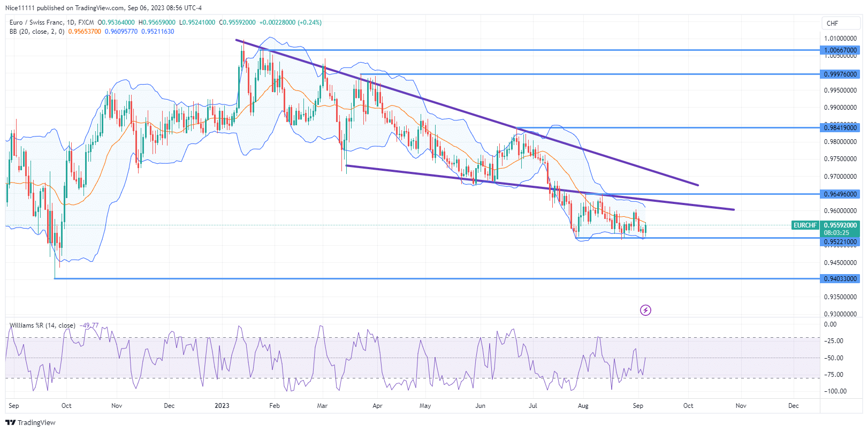This screenshot has height=432, width=868.
Task: Click the 2023 label on time axis
Action: point(222,406)
